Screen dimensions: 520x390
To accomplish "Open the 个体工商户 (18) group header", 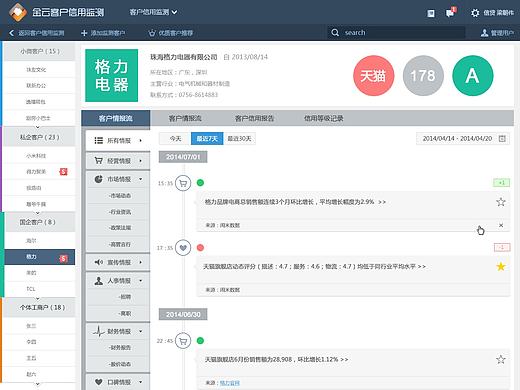I will click(39, 307).
